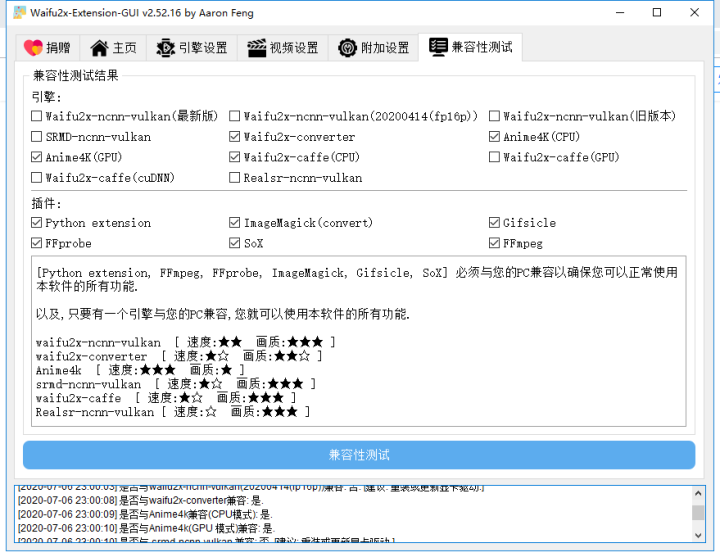The width and height of the screenshot is (720, 557).
Task: Click the 插件: section label
Action: coord(46,203)
